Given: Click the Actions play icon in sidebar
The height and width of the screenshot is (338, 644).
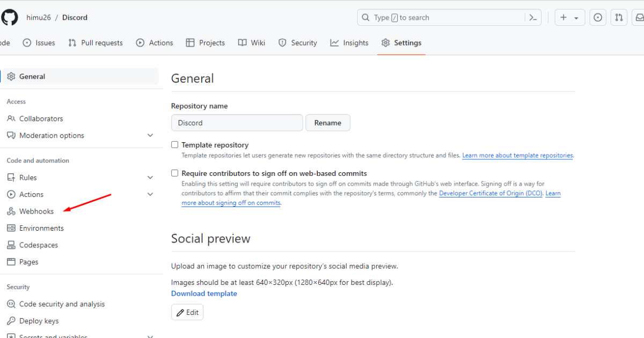Looking at the screenshot, I should [11, 194].
